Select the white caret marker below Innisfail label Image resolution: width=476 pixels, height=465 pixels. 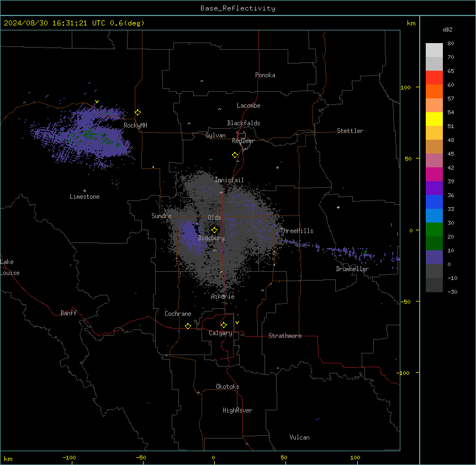[x=221, y=192]
